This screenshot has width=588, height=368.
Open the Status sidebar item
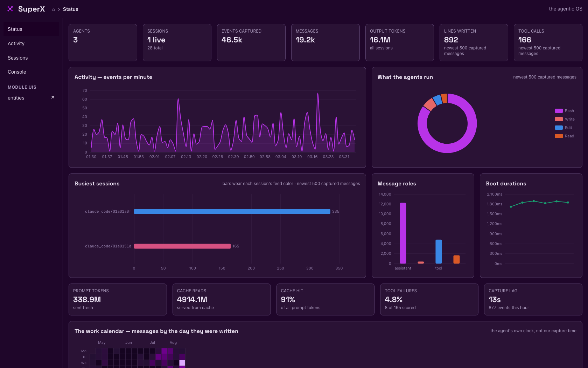(x=31, y=29)
